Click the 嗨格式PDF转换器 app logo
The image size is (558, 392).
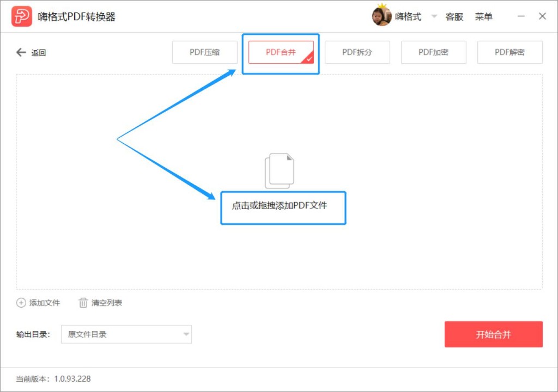click(21, 16)
